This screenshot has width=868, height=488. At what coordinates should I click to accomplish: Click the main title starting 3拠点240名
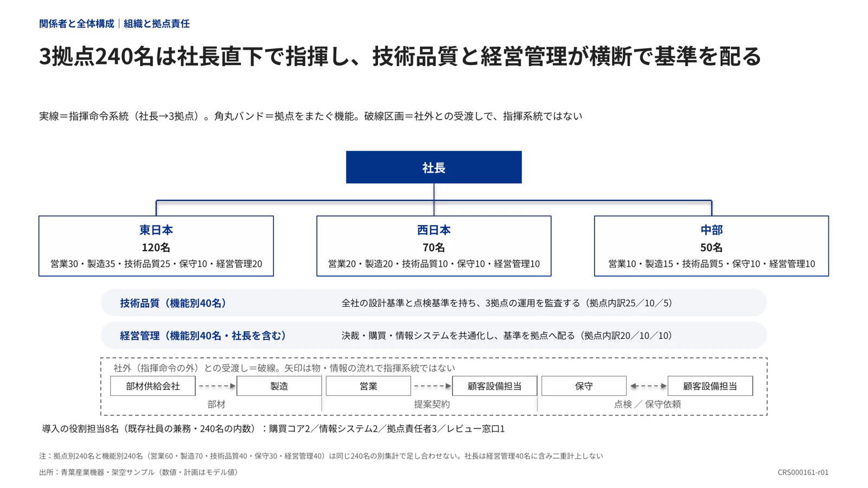[400, 56]
